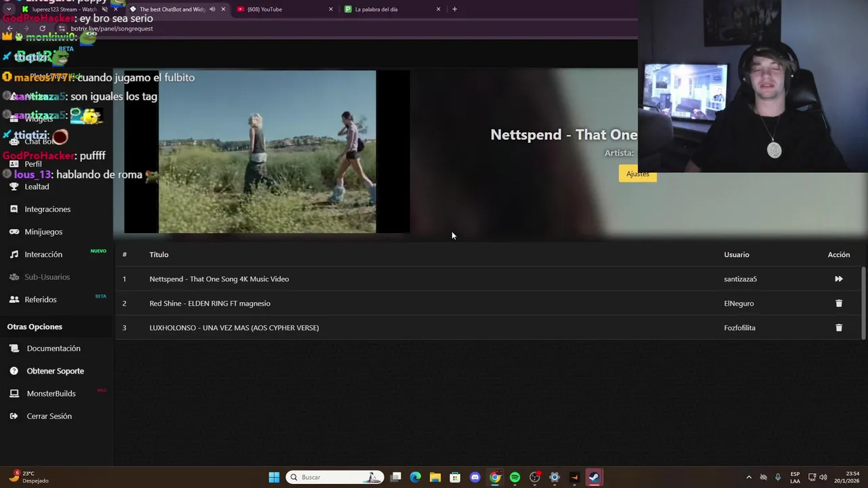This screenshot has height=488, width=868.
Task: Click the song video thumbnail player
Action: point(267,152)
